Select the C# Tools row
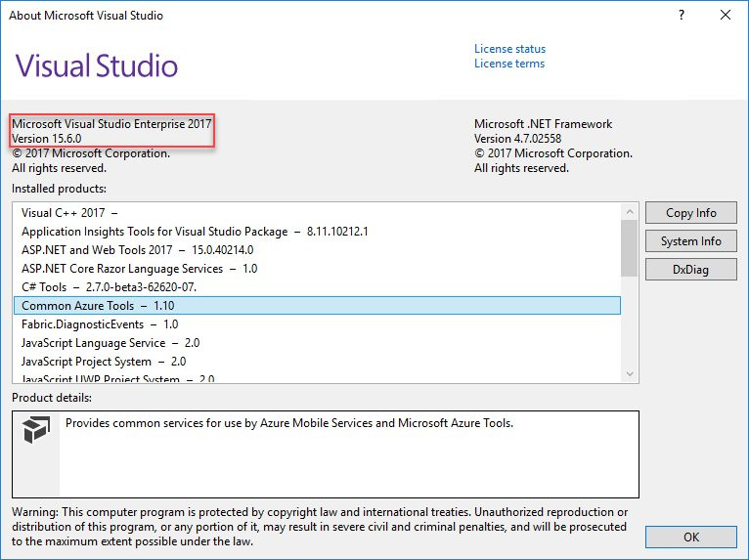 (x=317, y=287)
